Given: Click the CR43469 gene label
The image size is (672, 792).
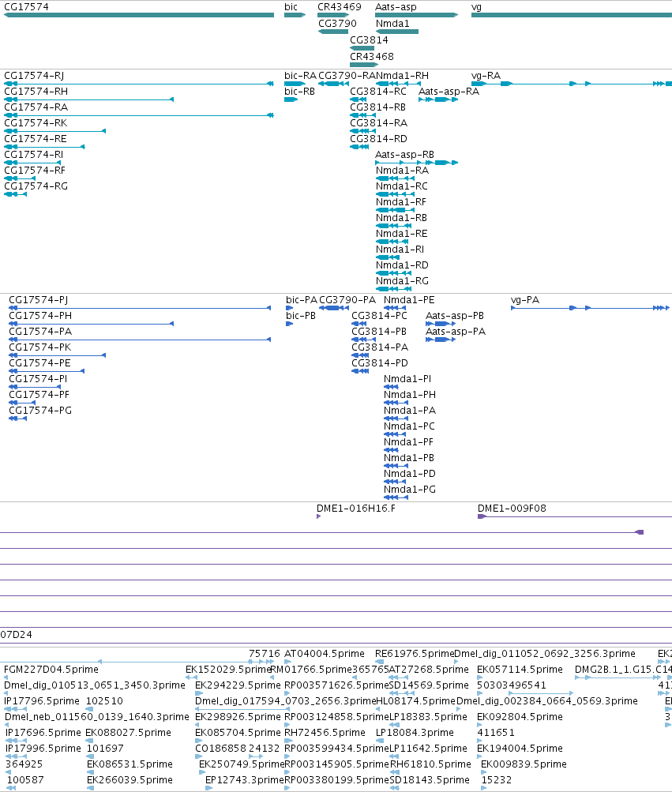Looking at the screenshot, I should coord(340,7).
